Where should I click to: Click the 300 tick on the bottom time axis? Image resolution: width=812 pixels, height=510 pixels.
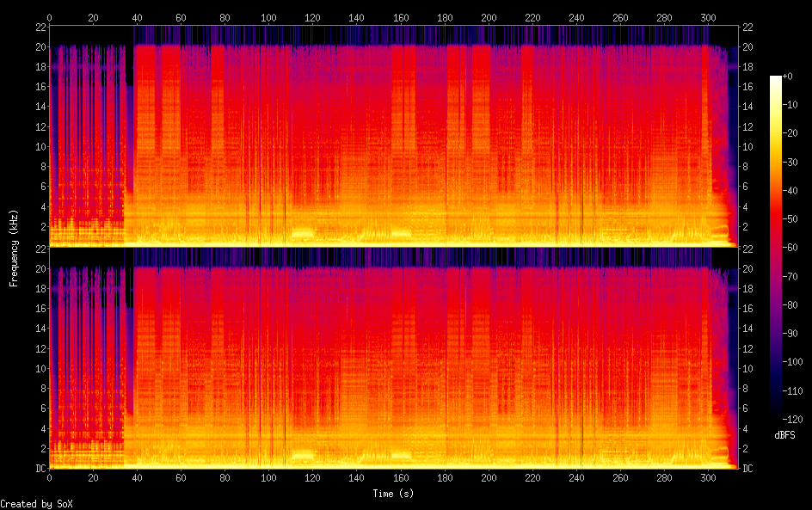click(708, 478)
